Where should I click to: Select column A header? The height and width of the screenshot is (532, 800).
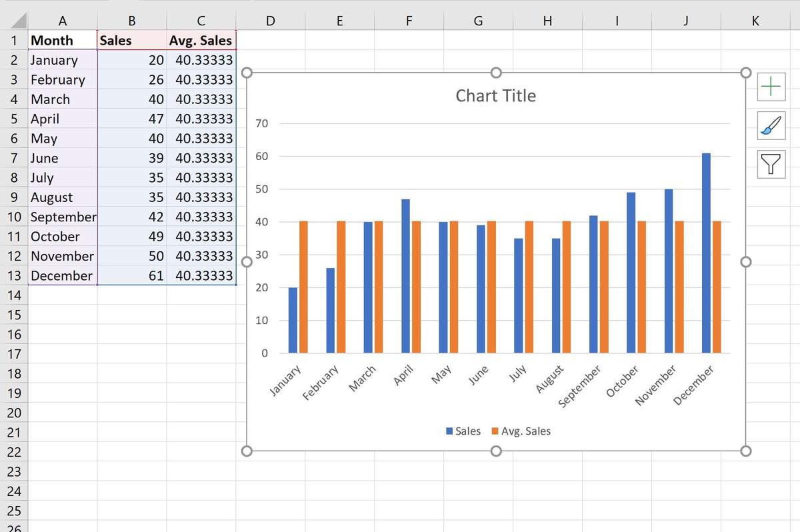[63, 21]
